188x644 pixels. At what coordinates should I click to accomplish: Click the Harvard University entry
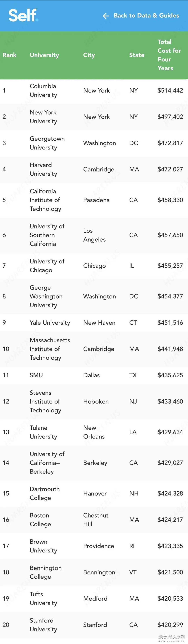(x=44, y=169)
